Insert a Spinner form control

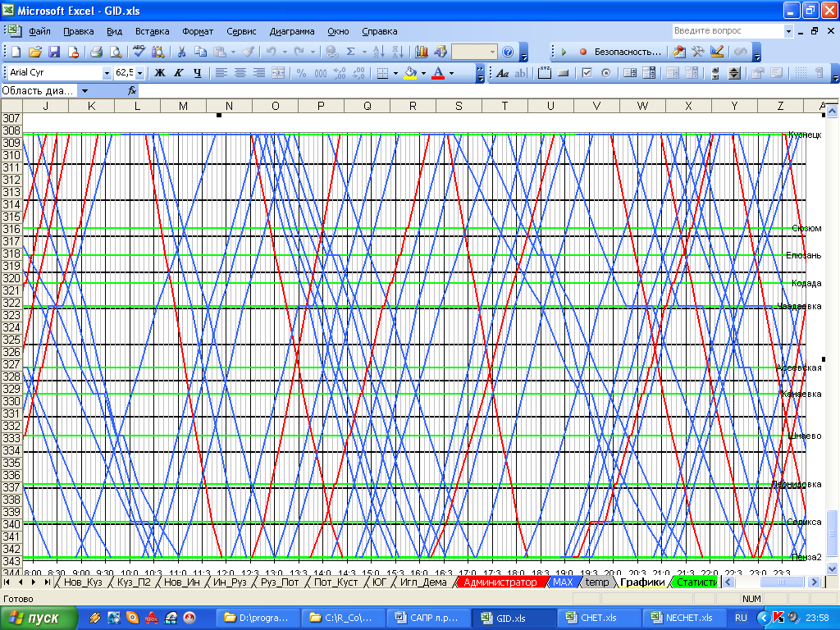734,73
